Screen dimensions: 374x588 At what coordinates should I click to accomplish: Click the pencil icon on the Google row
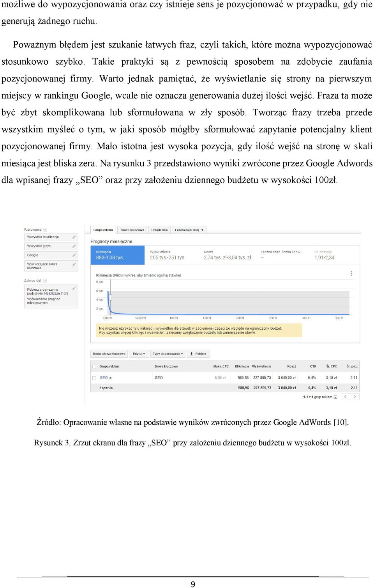(x=74, y=255)
